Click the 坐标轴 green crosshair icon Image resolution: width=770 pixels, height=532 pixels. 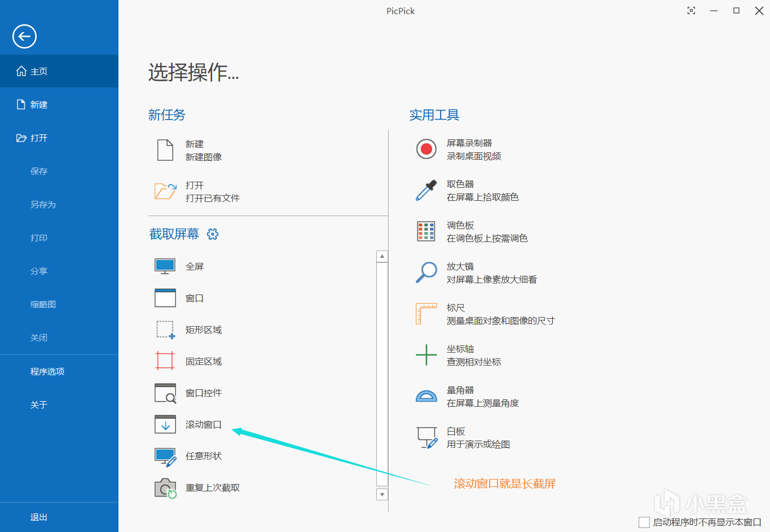tap(426, 355)
